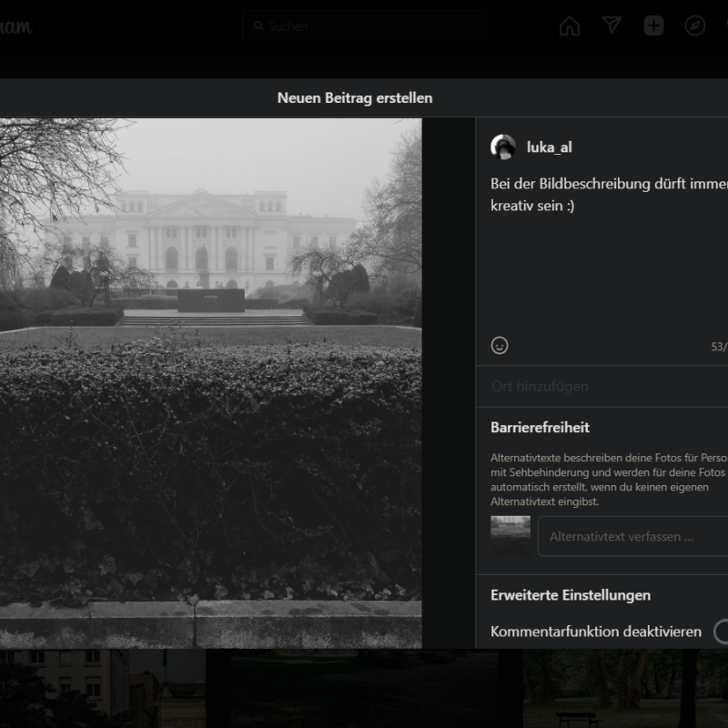The image size is (728, 728).
Task: Click the Instagram logo in header
Action: point(15,26)
